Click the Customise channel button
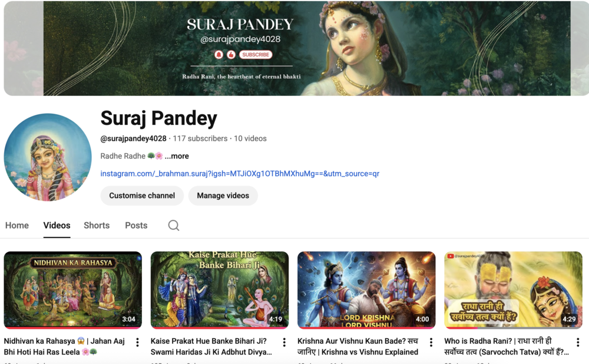589x364 pixels. [x=142, y=196]
